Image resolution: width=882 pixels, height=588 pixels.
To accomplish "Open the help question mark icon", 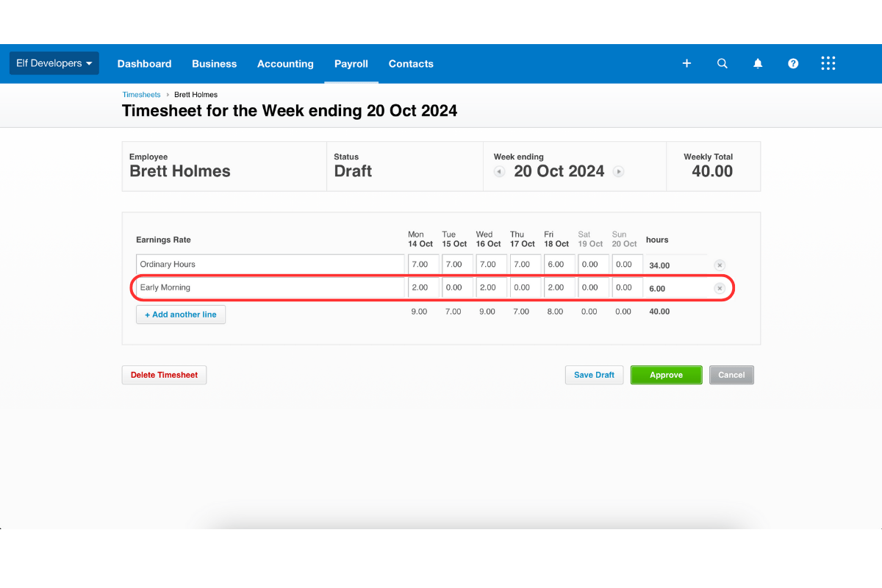I will [x=793, y=63].
